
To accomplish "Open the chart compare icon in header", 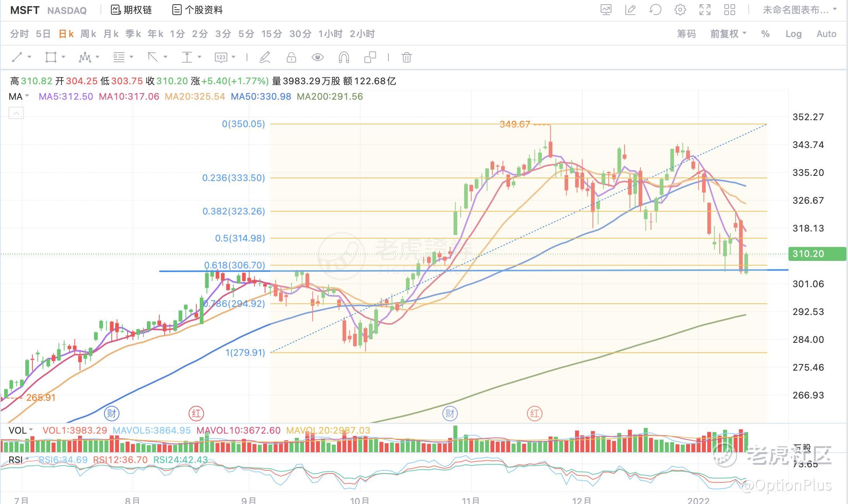I will tap(606, 10).
